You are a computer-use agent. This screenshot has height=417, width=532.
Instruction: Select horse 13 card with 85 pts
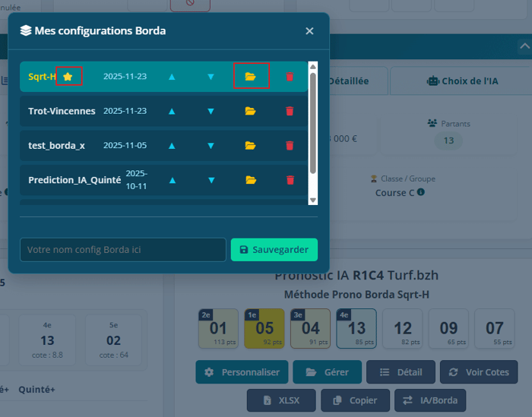[356, 329]
